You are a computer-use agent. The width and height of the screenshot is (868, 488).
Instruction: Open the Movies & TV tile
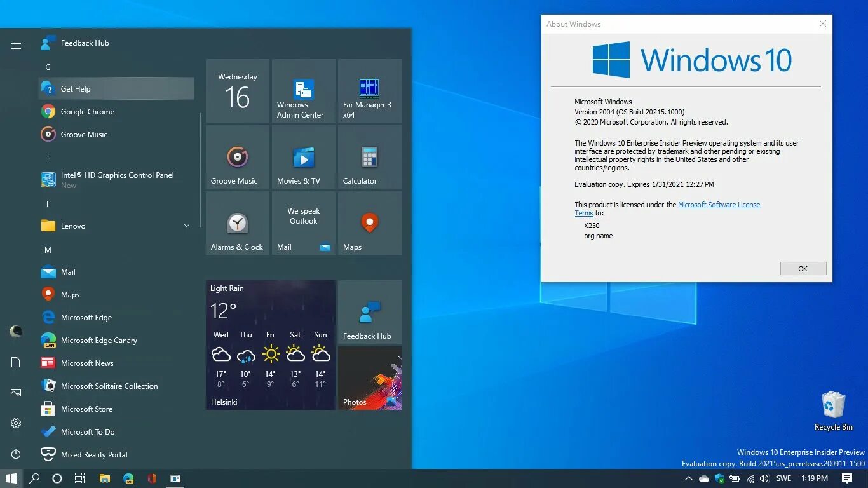pyautogui.click(x=304, y=157)
